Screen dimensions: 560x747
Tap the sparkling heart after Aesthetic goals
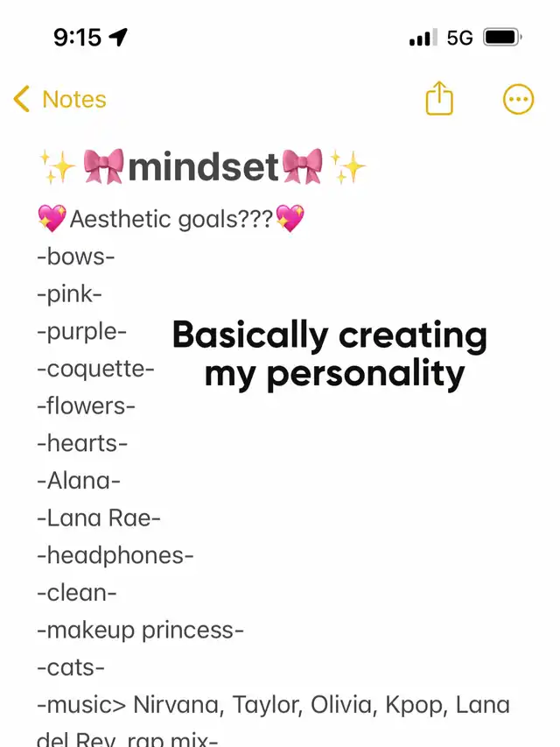(290, 218)
